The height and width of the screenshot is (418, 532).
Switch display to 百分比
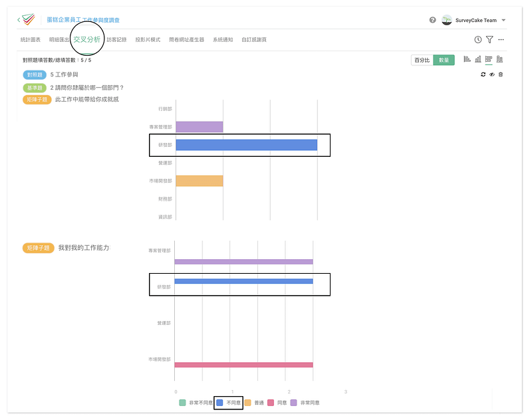coord(422,60)
